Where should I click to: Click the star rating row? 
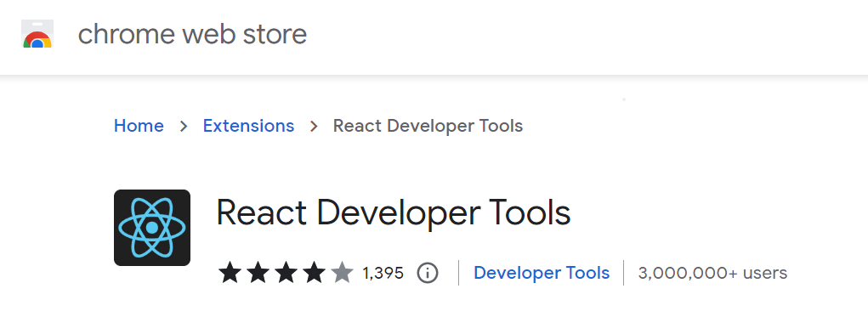[x=286, y=273]
